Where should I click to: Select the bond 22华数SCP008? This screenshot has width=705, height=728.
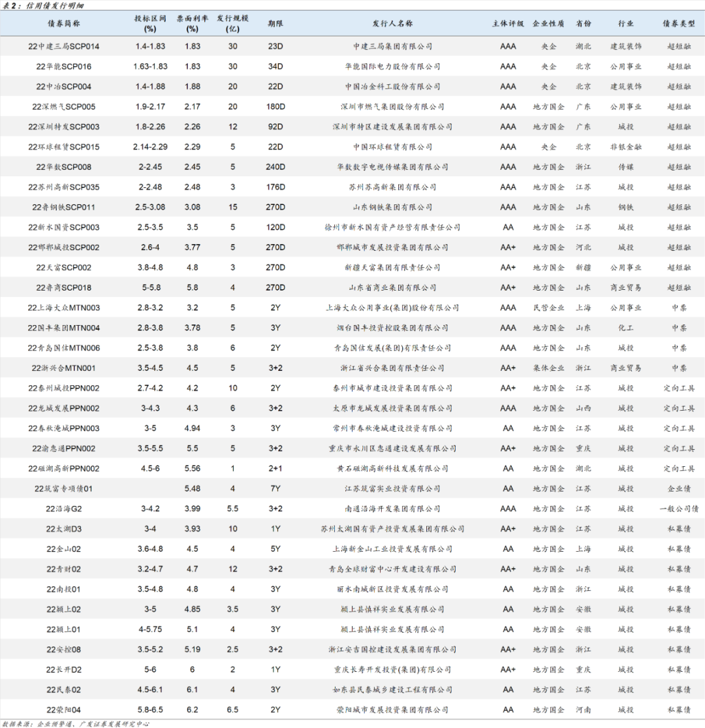pos(63,166)
